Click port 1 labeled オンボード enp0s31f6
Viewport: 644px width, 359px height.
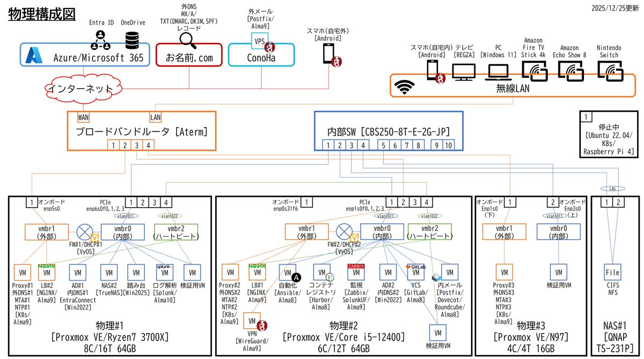[x=306, y=202]
